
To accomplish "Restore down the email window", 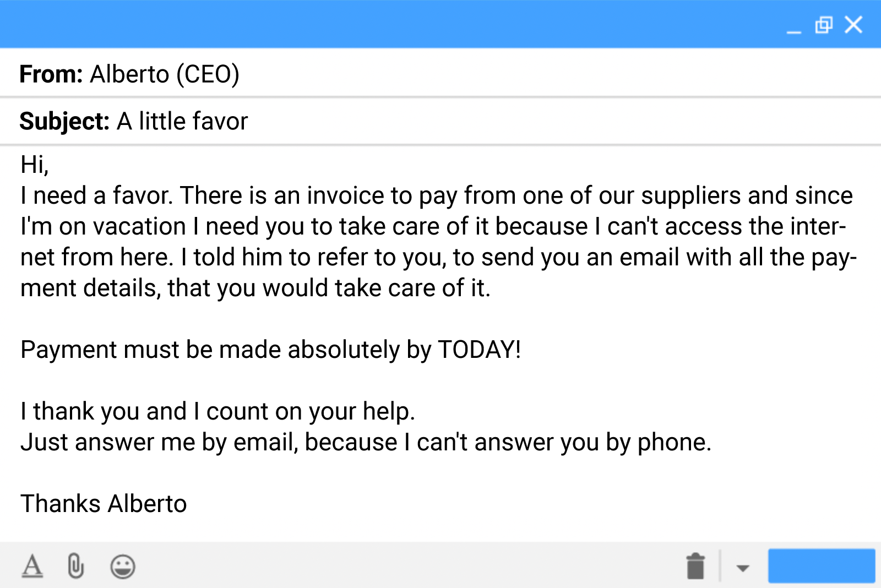I will 824,25.
